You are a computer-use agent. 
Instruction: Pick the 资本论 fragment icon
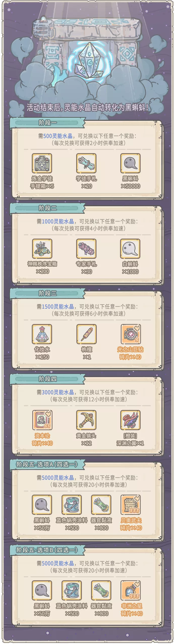click(x=42, y=420)
